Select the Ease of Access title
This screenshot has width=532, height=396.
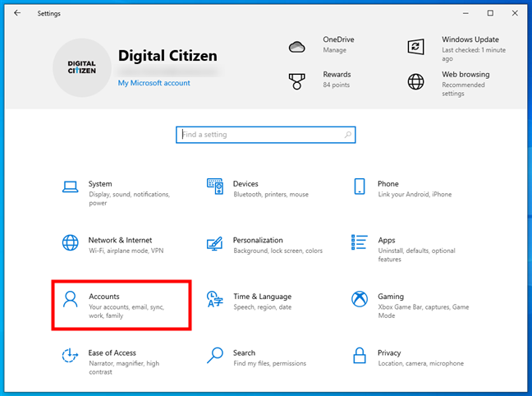[112, 353]
